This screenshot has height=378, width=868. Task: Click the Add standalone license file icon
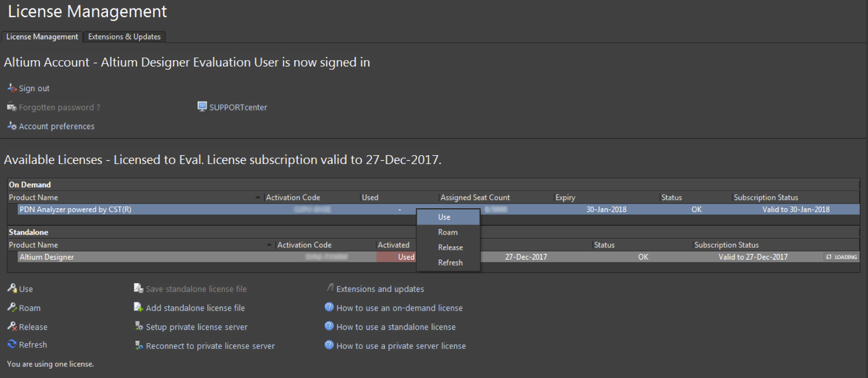[x=138, y=307]
